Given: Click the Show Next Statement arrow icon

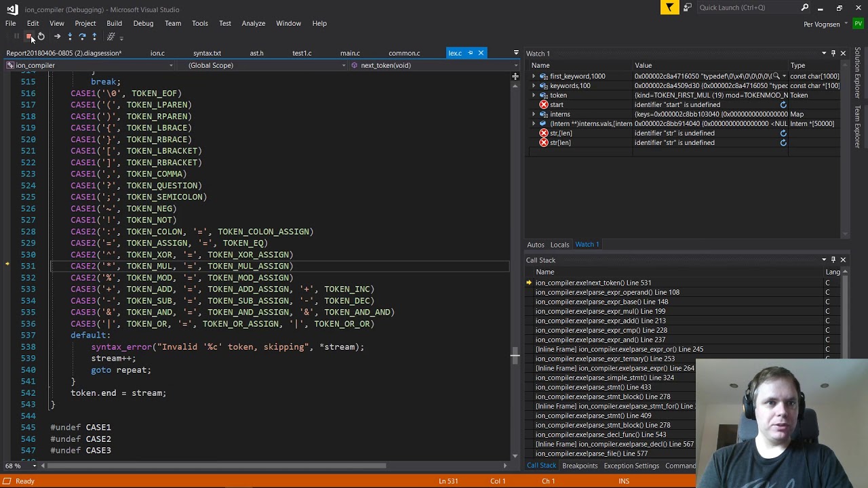Looking at the screenshot, I should tap(57, 37).
